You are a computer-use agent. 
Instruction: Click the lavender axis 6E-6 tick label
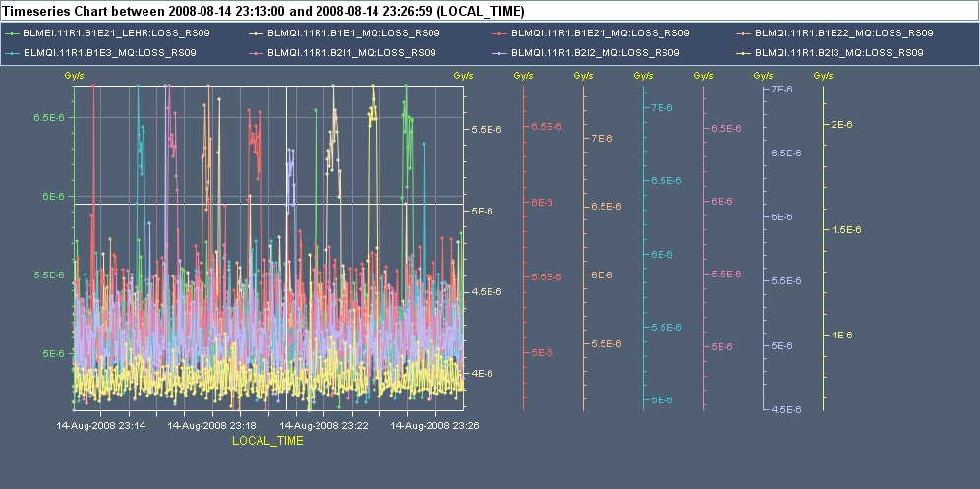(781, 217)
